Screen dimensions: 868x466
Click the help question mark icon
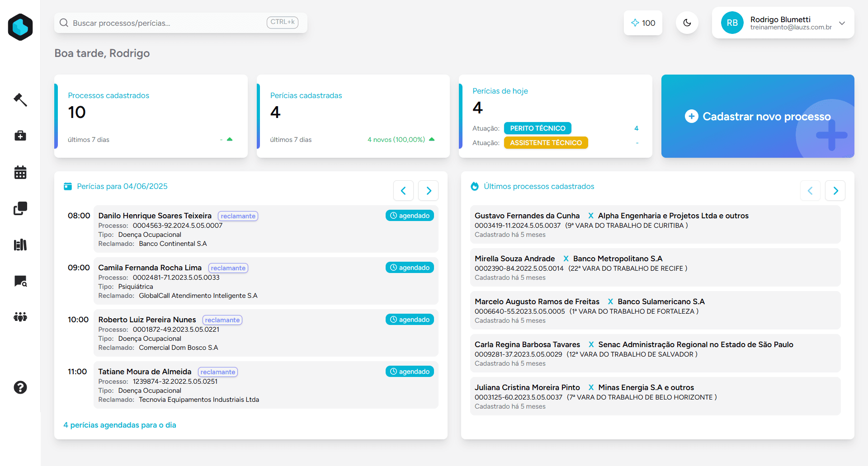pyautogui.click(x=20, y=387)
